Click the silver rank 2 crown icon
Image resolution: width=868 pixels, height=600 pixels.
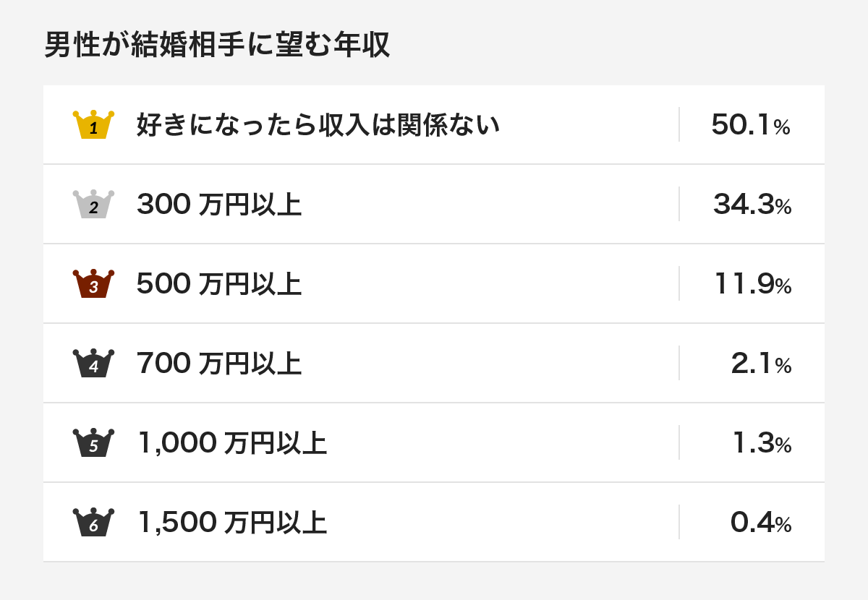point(93,205)
